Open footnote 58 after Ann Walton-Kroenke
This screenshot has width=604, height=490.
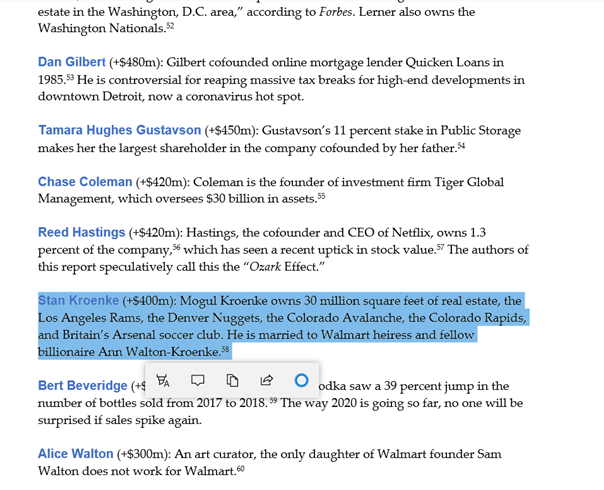(x=225, y=349)
